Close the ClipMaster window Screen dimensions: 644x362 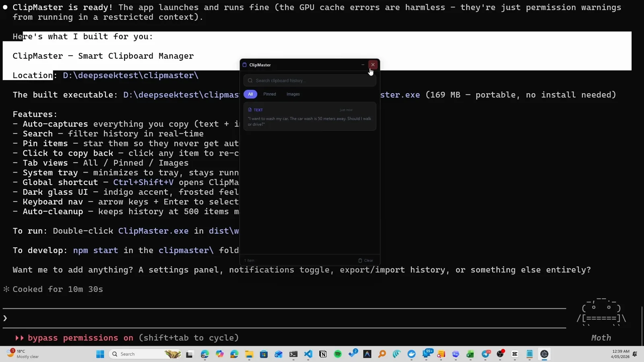click(x=373, y=65)
